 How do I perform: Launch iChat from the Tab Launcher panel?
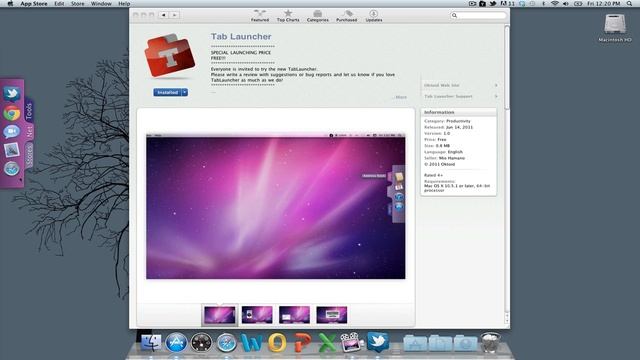(x=12, y=131)
